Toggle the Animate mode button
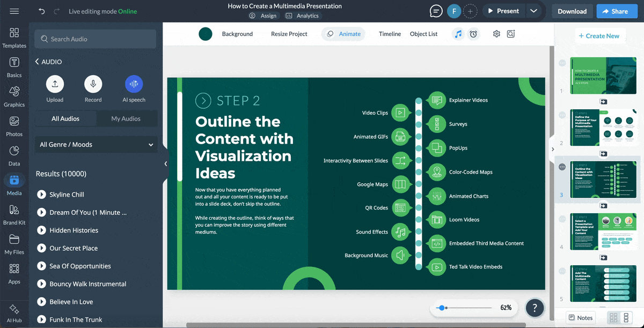 point(343,34)
